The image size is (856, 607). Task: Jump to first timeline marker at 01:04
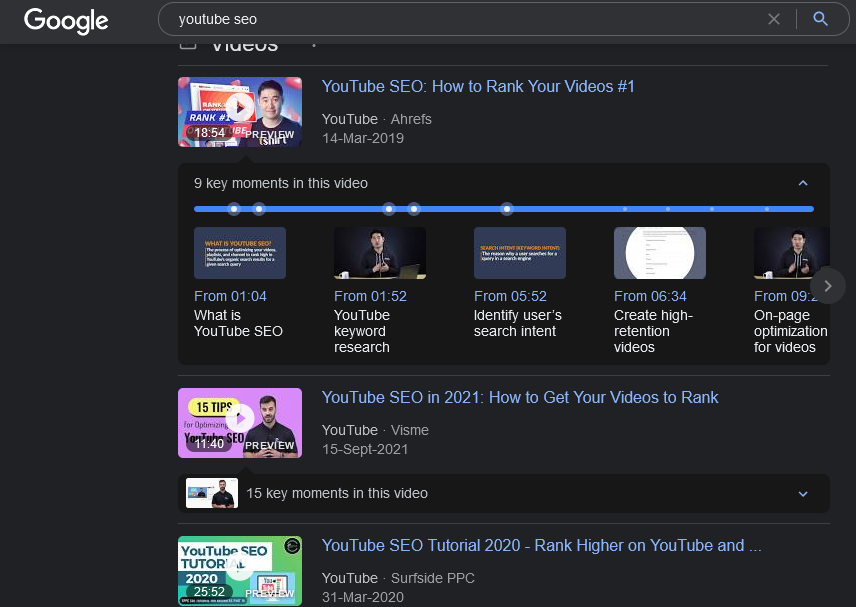pos(234,209)
